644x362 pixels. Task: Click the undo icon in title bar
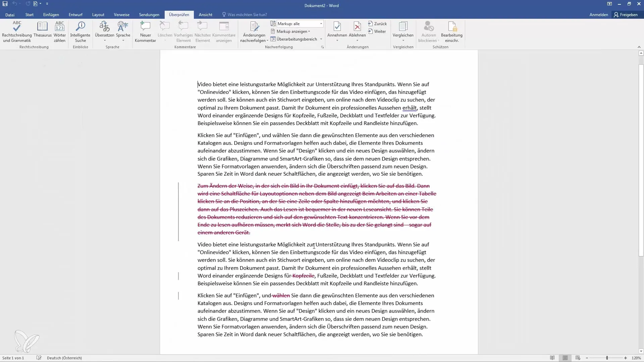(15, 4)
